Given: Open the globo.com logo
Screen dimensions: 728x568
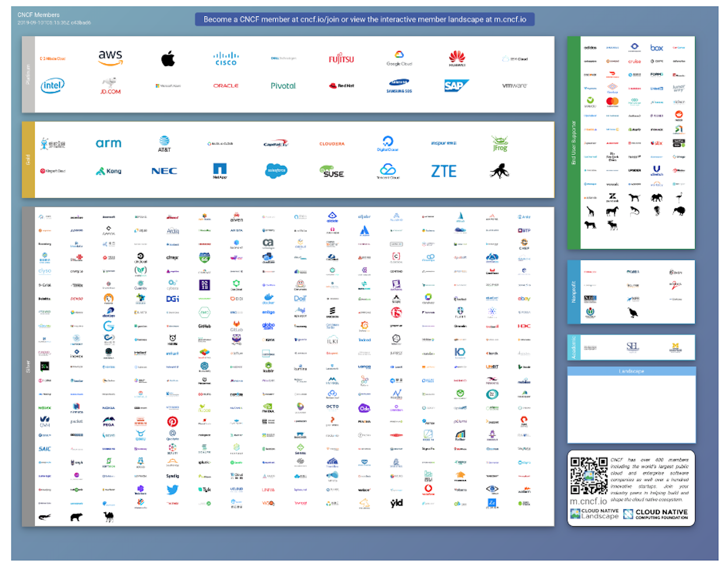Looking at the screenshot, I should pyautogui.click(x=268, y=326).
